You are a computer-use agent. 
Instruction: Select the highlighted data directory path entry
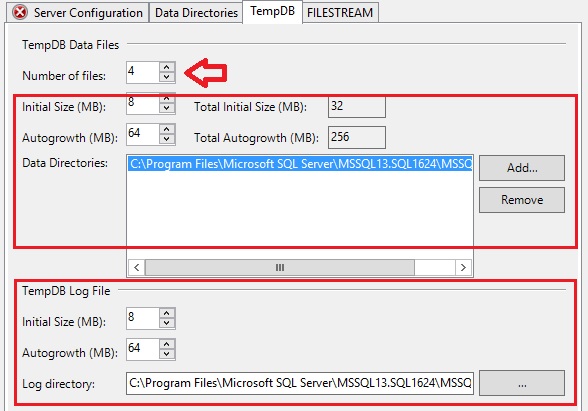pos(300,164)
